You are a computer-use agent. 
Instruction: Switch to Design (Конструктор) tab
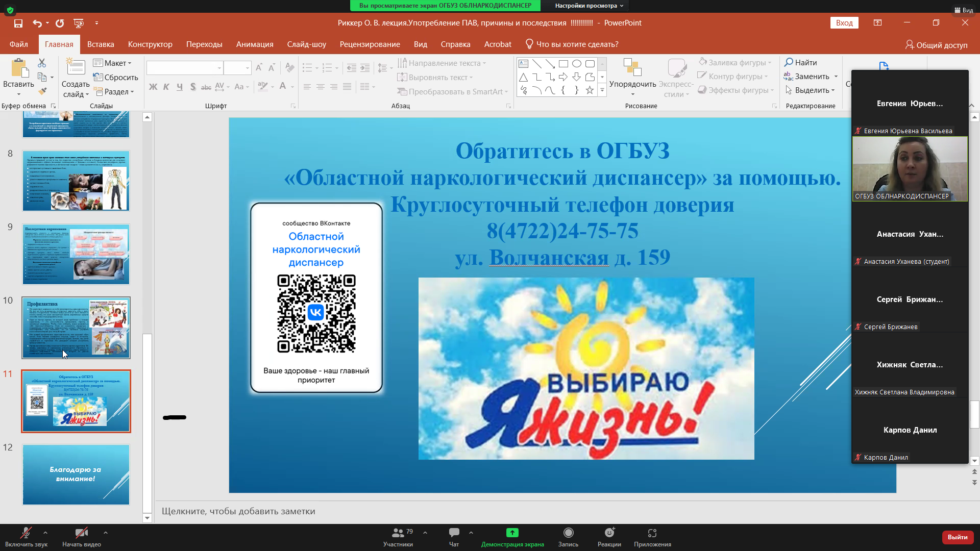click(150, 44)
